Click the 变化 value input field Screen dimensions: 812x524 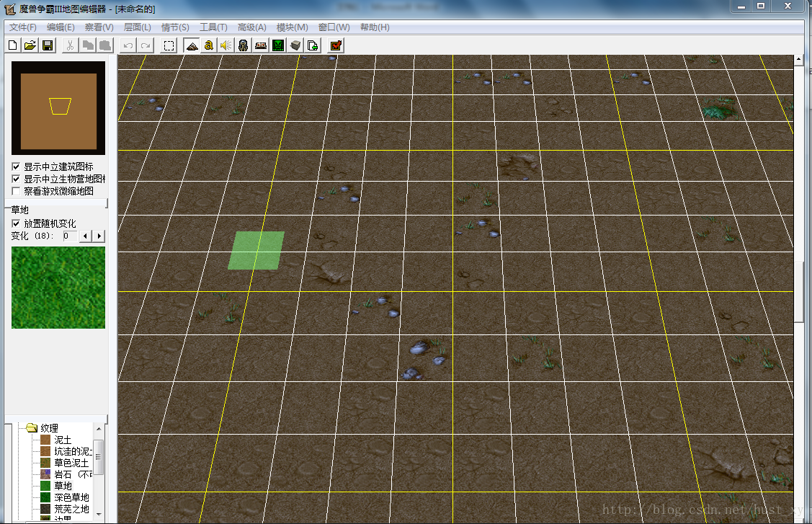coord(70,236)
